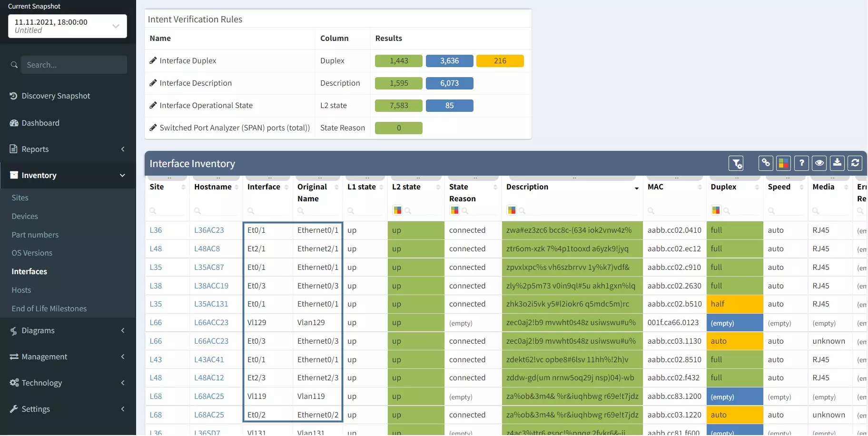Image resolution: width=868 pixels, height=436 pixels.
Task: Click the Dashboard icon in sidebar
Action: pos(14,123)
